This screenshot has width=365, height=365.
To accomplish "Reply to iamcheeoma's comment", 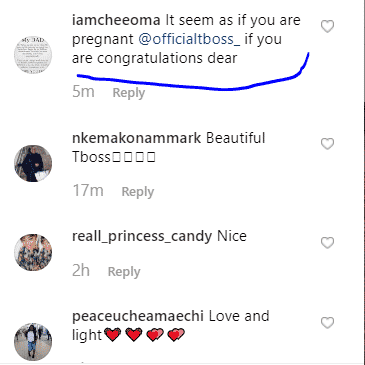I will coord(129,93).
